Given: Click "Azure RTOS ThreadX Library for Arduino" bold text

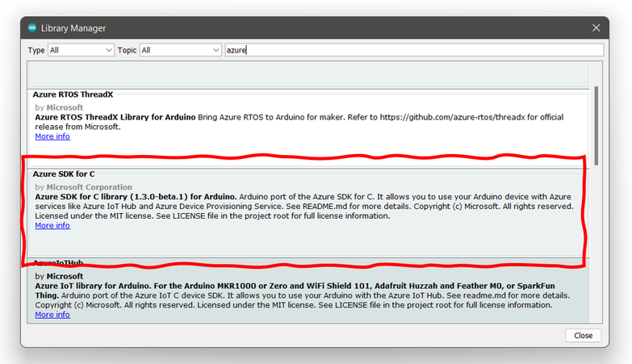Looking at the screenshot, I should point(115,117).
